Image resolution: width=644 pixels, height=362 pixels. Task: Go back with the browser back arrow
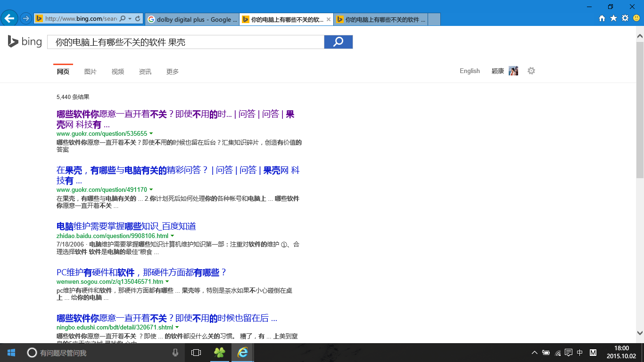[9, 18]
